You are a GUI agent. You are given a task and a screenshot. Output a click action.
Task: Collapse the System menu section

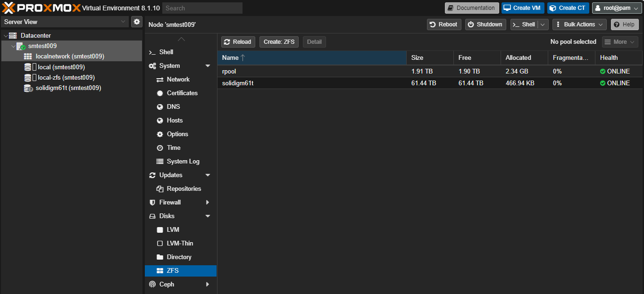208,66
